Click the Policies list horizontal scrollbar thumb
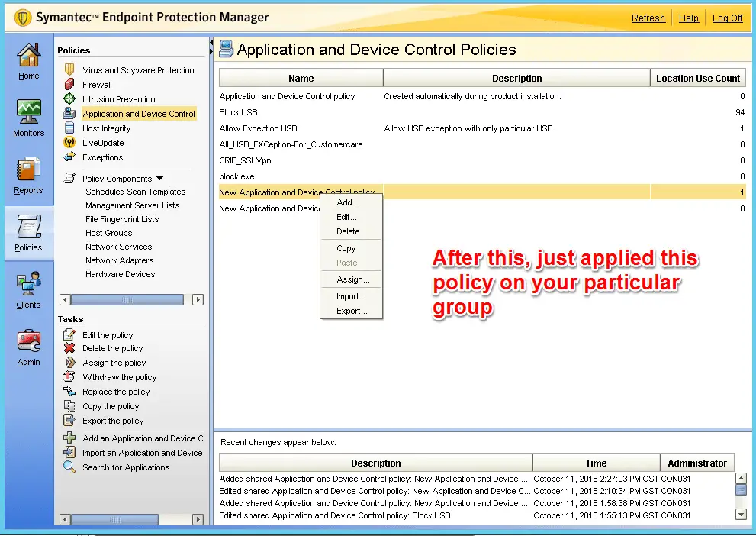This screenshot has height=536, width=756. (x=127, y=299)
